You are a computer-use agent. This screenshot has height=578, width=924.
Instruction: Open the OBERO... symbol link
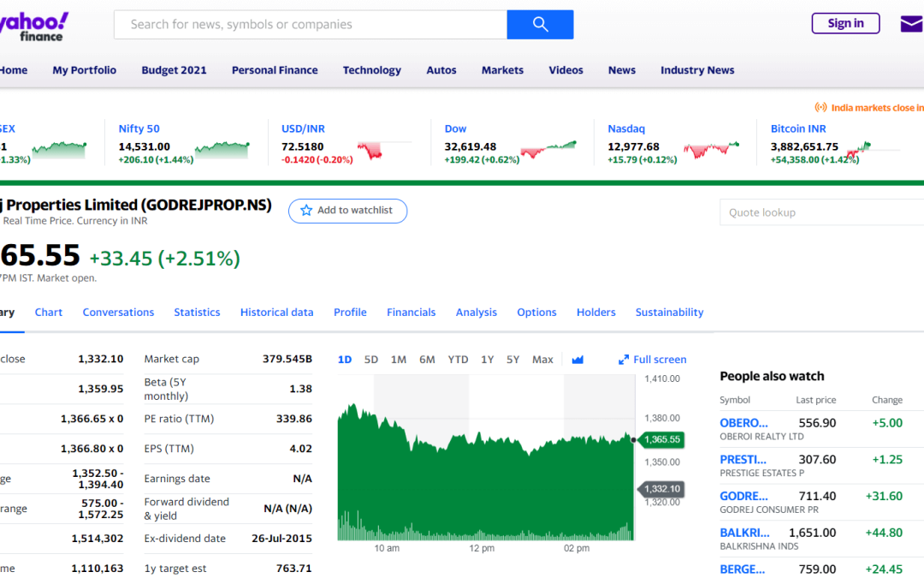(x=743, y=423)
